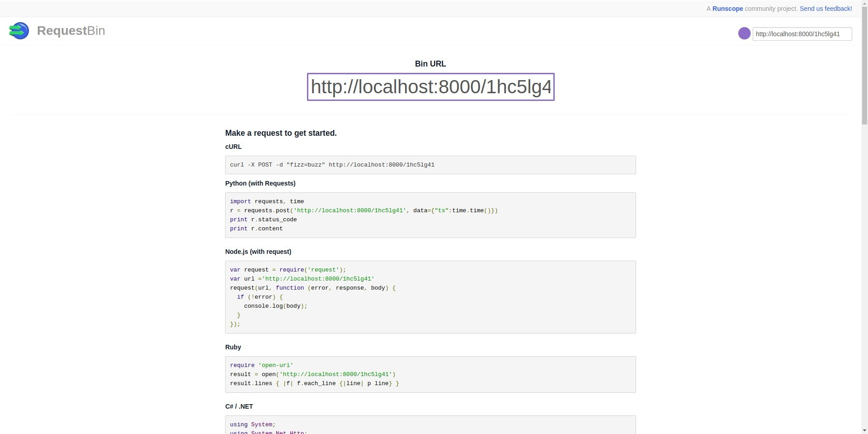Open the Runscope link

[727, 9]
